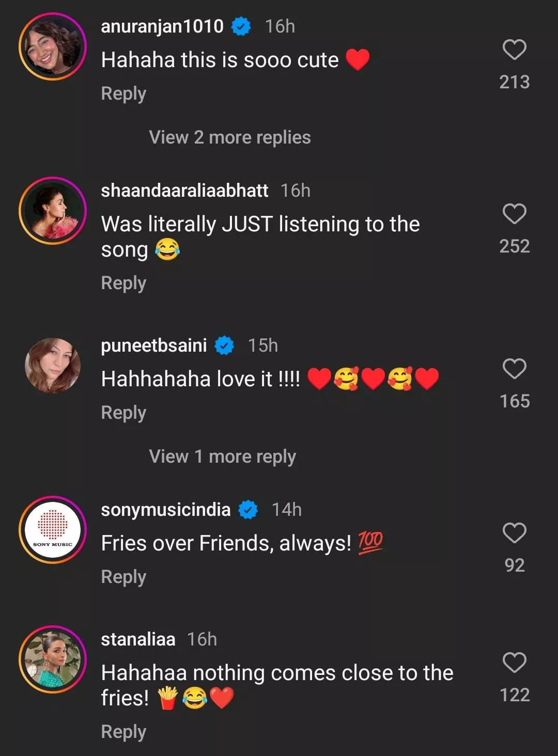This screenshot has width=558, height=756.
Task: Expand View 2 more replies
Action: (x=230, y=137)
